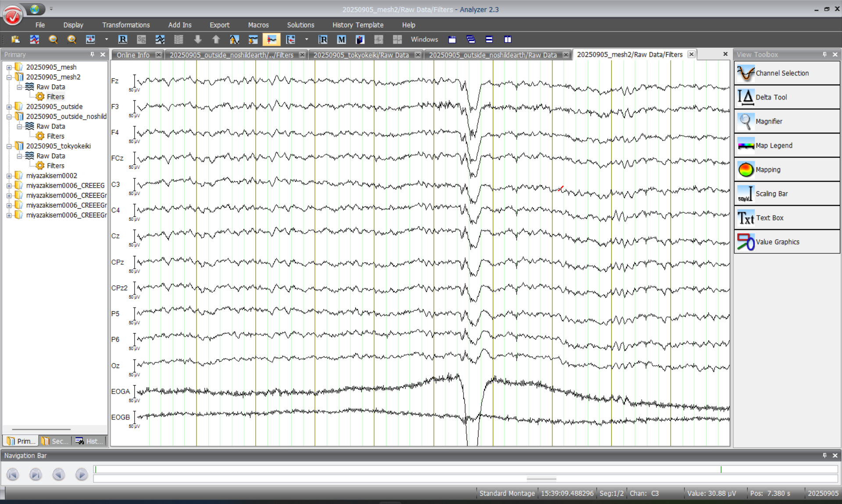This screenshot has width=842, height=504.
Task: Expand the miyazakisem0002 tree node
Action: pyautogui.click(x=9, y=176)
